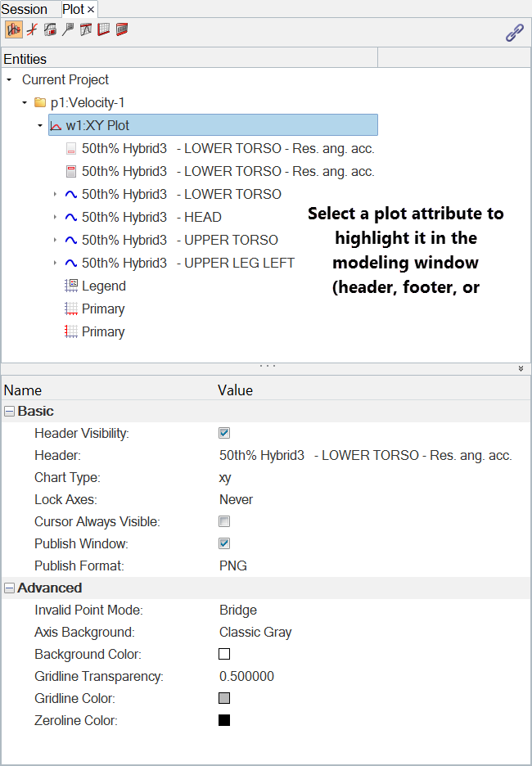Screen dimensions: 532x766
Task: Click the Legend item icon in tree
Action: pyautogui.click(x=71, y=286)
